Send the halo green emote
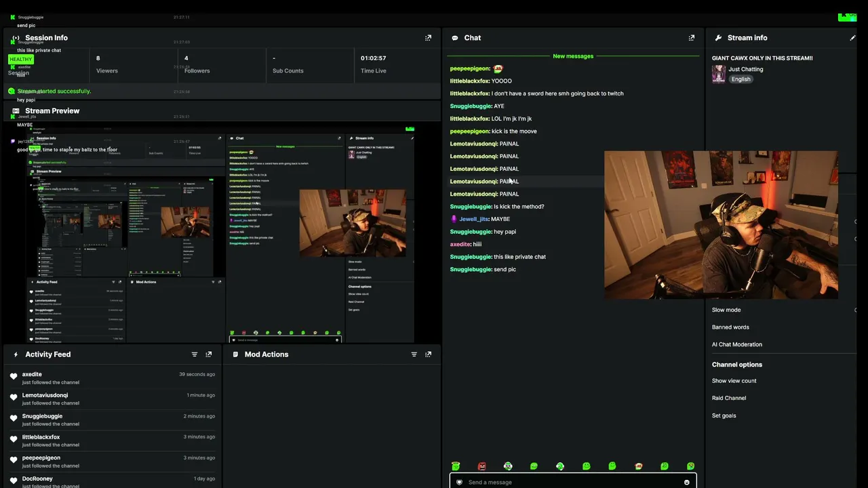The width and height of the screenshot is (868, 488). 456,466
